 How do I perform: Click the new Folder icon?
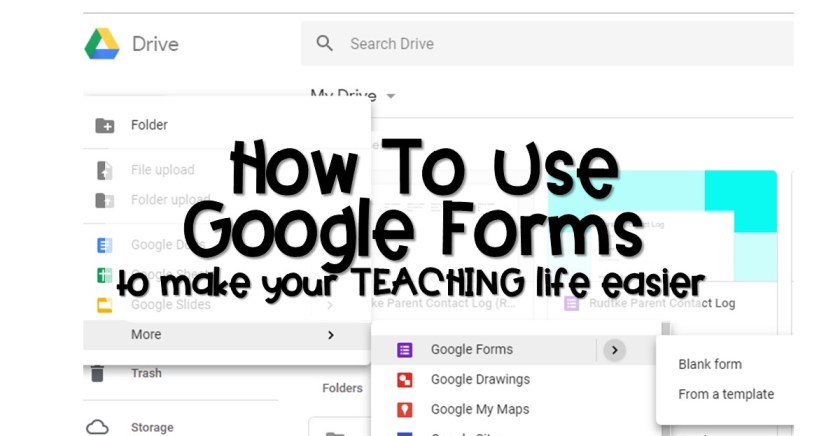tap(104, 126)
